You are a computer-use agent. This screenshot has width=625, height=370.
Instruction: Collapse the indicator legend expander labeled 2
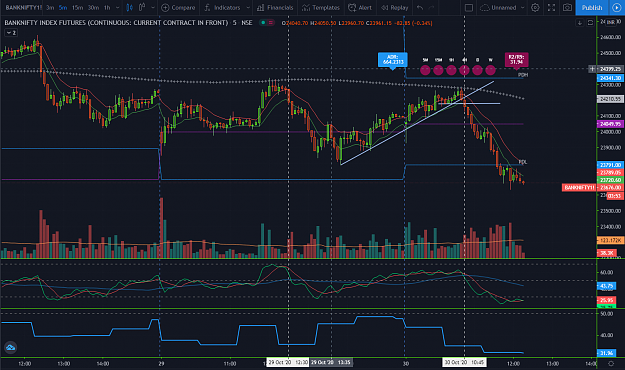coord(11,33)
